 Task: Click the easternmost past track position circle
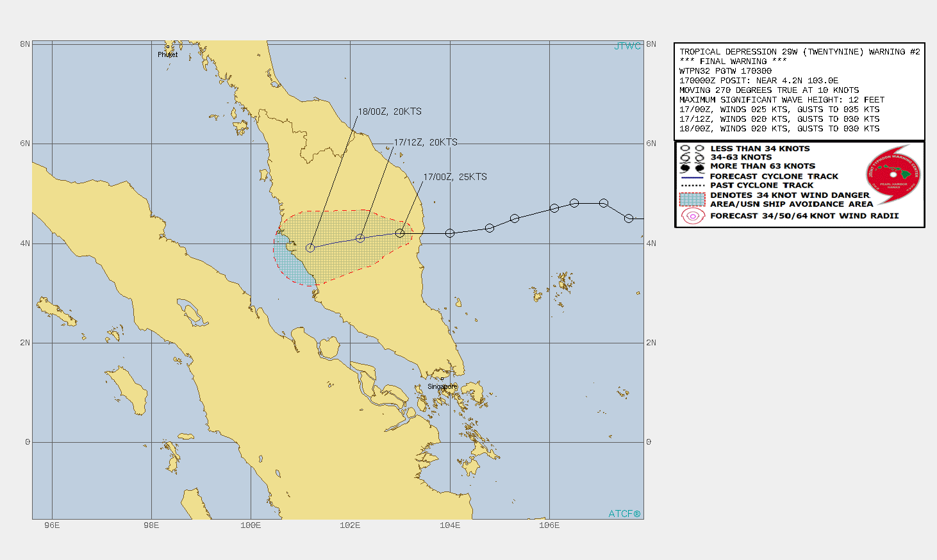629,218
